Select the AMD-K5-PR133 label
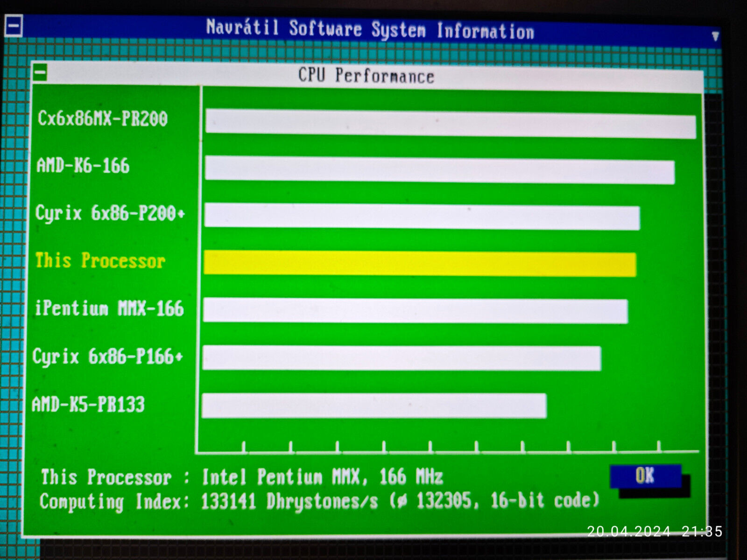 click(88, 404)
